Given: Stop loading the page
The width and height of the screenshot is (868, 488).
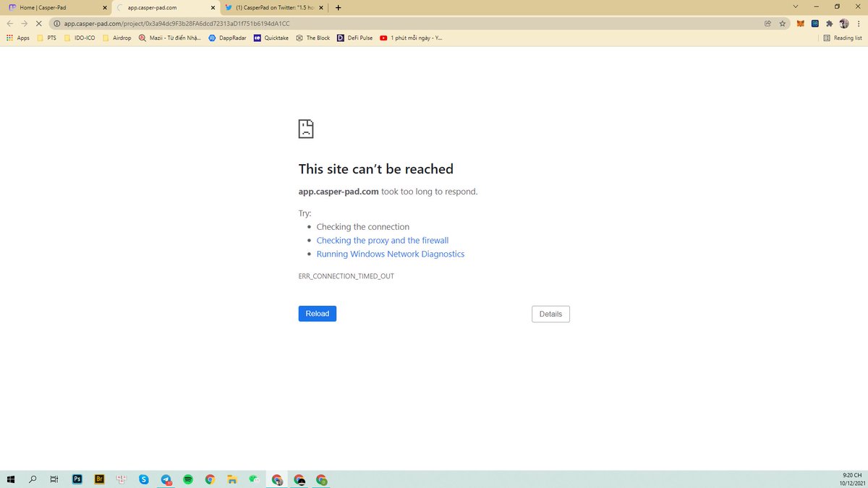Looking at the screenshot, I should (x=39, y=23).
